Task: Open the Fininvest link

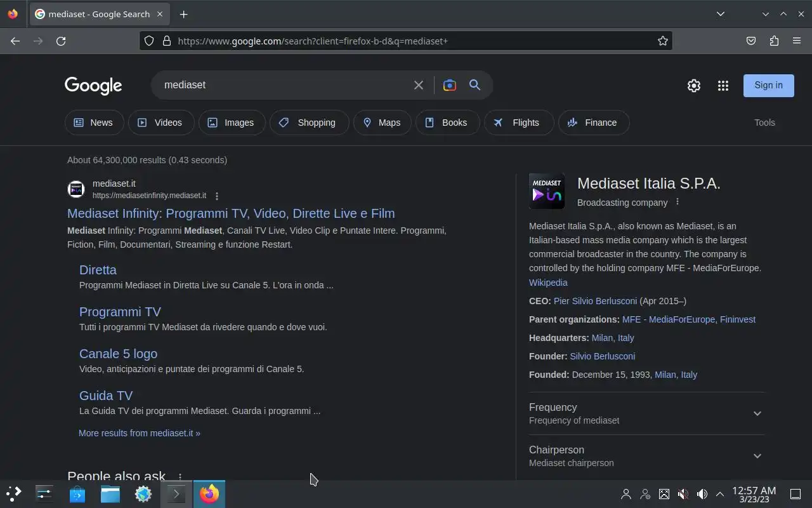Action: coord(738,319)
